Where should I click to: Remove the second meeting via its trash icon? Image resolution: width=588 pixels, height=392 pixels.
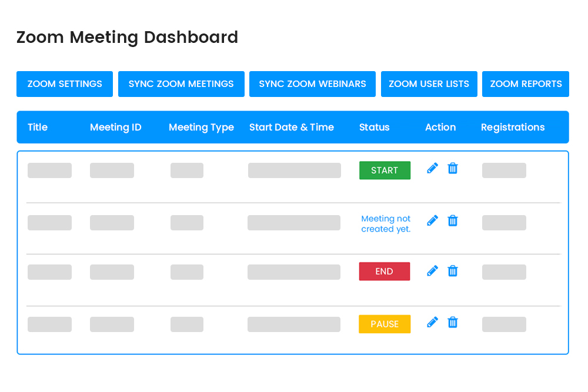452,220
